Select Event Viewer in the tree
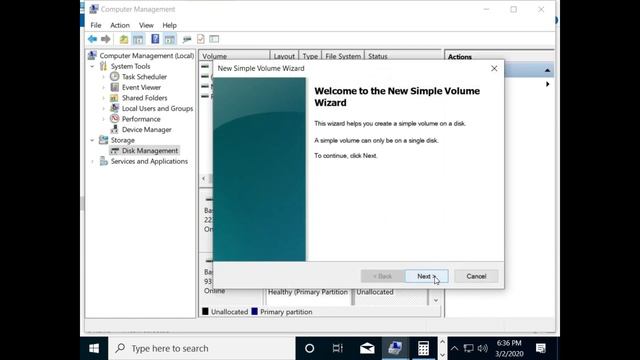The width and height of the screenshot is (640, 360). pos(141,87)
